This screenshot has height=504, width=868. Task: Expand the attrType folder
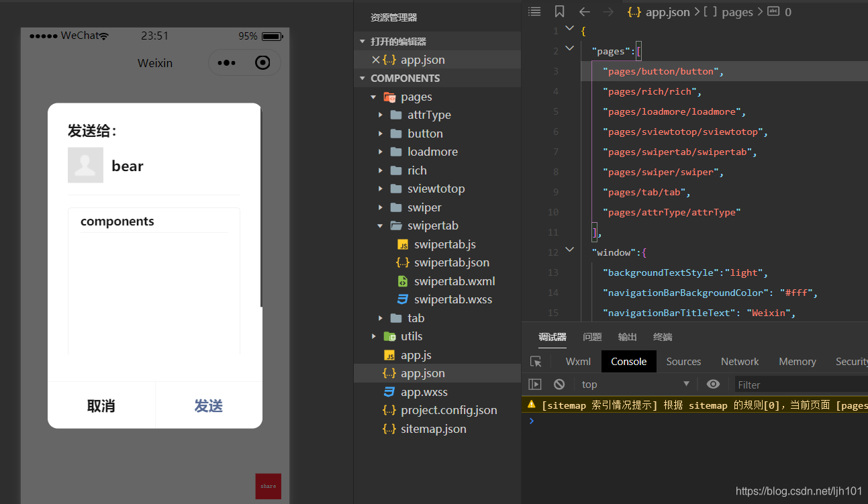pyautogui.click(x=381, y=115)
